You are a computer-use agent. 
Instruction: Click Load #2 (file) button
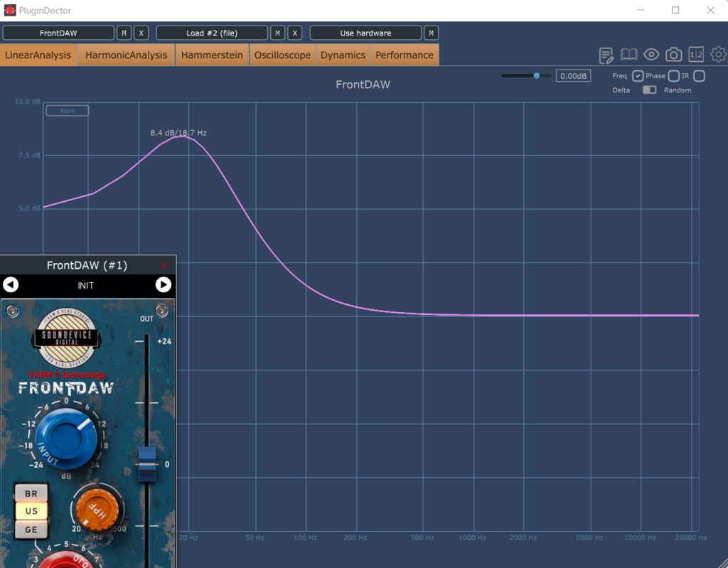pyautogui.click(x=212, y=33)
